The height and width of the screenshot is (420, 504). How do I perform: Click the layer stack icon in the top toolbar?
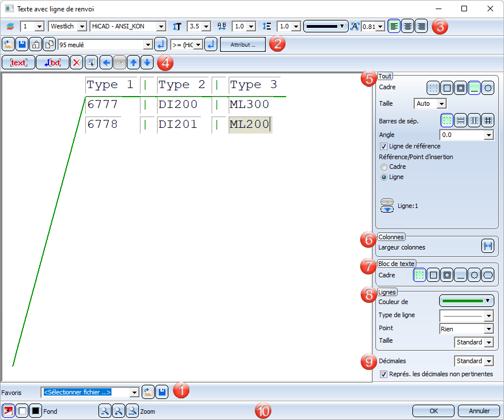coord(10,26)
